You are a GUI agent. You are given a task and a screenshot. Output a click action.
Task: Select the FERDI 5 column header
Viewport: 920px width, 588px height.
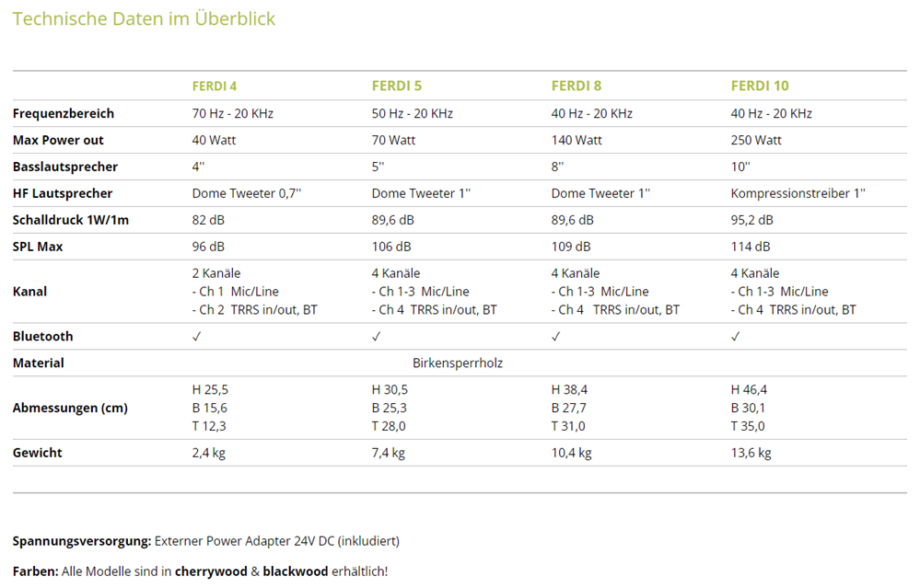[396, 86]
